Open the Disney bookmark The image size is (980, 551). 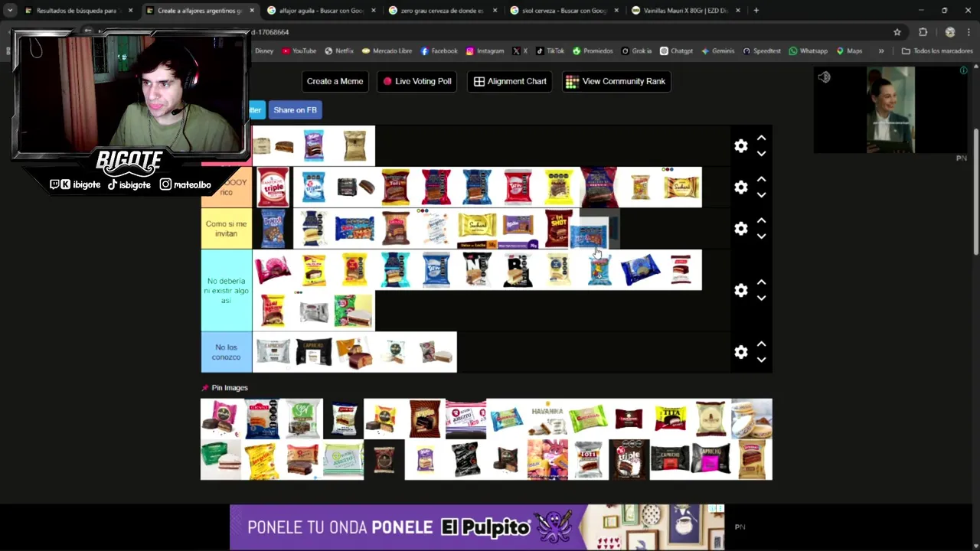point(264,51)
